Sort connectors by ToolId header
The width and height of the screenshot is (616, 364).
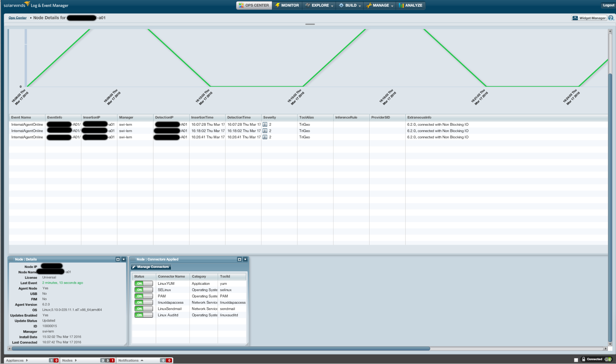coord(232,276)
